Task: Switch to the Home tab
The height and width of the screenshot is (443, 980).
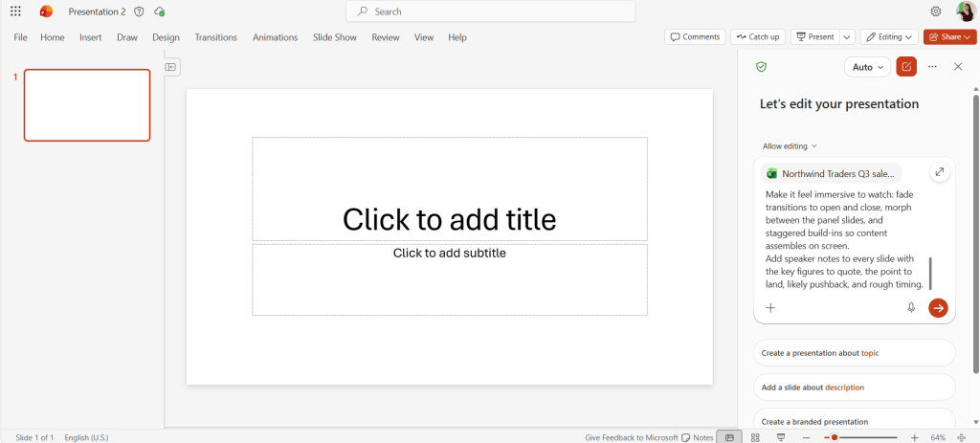Action: (x=53, y=37)
